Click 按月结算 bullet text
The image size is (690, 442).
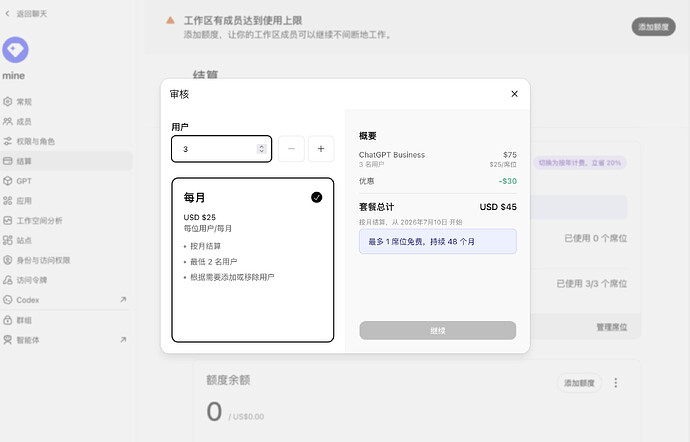click(206, 246)
